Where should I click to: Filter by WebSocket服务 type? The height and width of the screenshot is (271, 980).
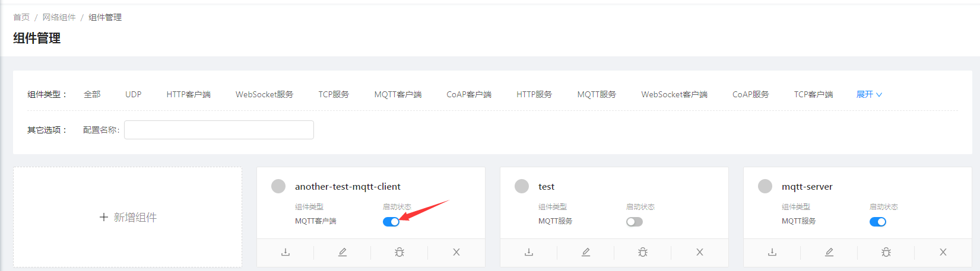point(264,94)
